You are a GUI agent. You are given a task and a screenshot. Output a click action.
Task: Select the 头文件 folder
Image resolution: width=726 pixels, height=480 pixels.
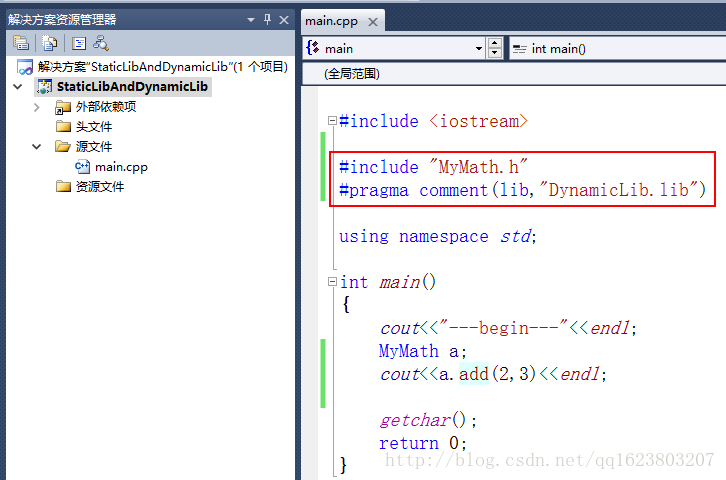tap(94, 126)
